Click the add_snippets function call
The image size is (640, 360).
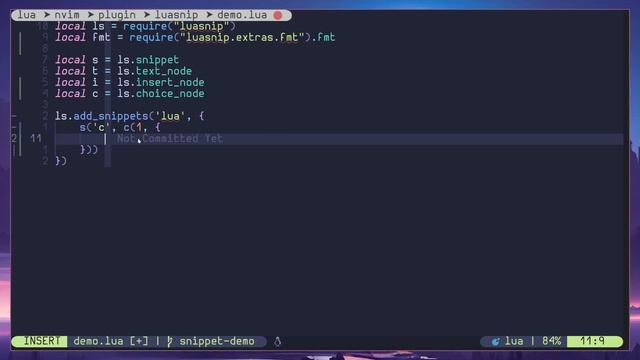coord(111,116)
